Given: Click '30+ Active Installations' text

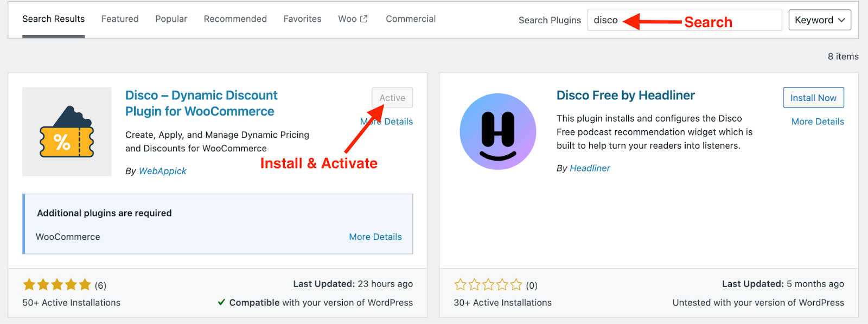Looking at the screenshot, I should (502, 303).
